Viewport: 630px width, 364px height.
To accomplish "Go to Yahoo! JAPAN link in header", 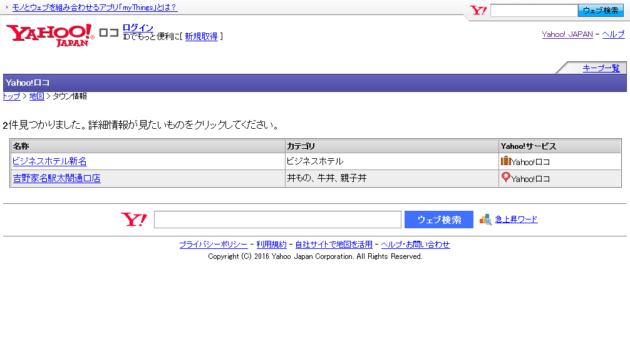I will (567, 34).
